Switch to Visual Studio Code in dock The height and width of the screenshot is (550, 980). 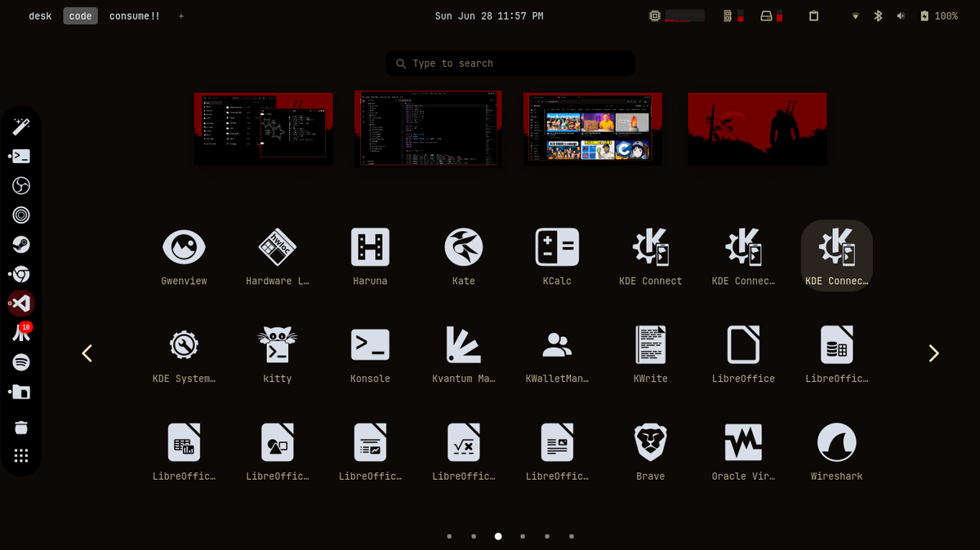21,304
